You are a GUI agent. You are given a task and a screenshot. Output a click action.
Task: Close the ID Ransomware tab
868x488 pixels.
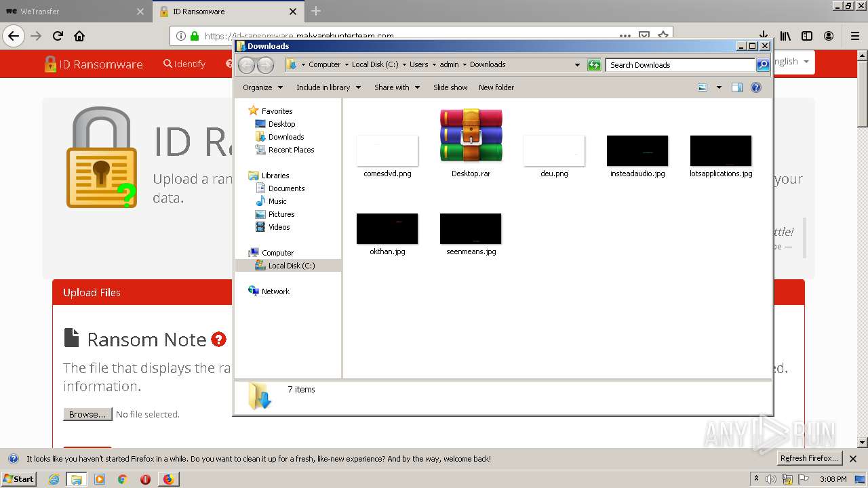[x=293, y=12]
